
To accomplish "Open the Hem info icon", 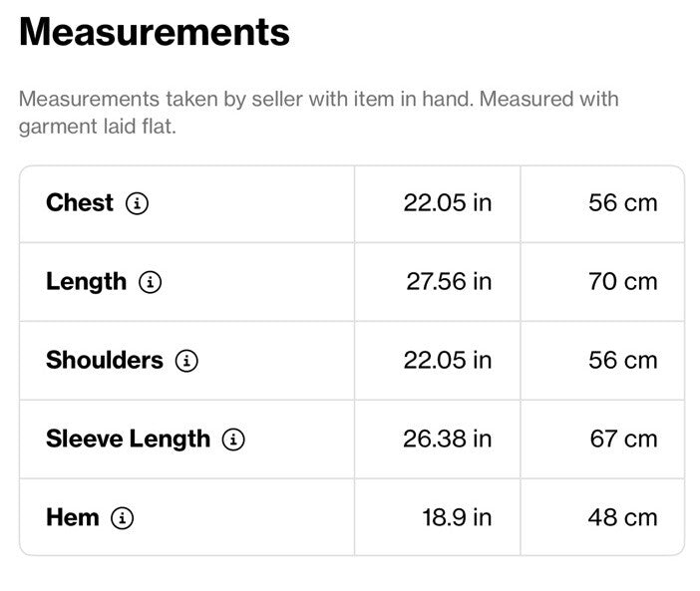I will (x=122, y=518).
